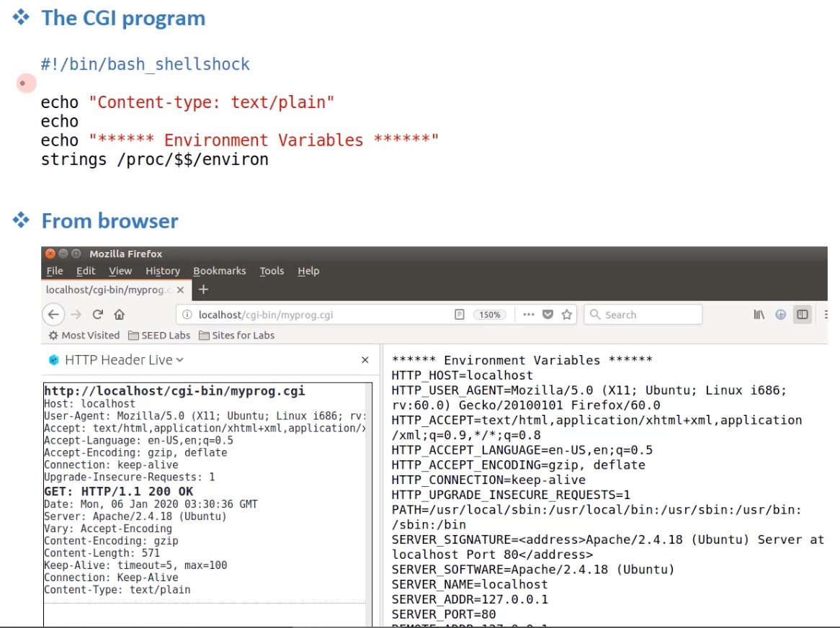Open the Library icon in toolbar
The height and width of the screenshot is (628, 840).
coord(759,315)
